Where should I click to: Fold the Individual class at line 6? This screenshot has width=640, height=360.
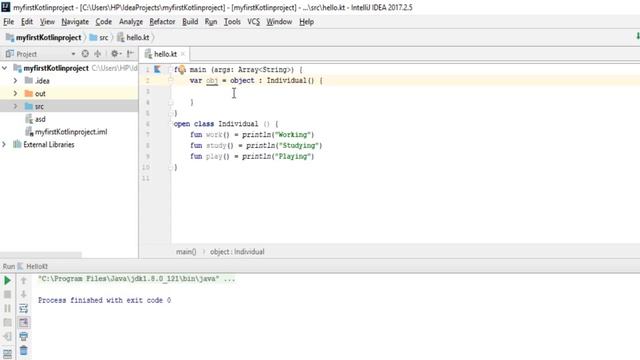coord(171,124)
